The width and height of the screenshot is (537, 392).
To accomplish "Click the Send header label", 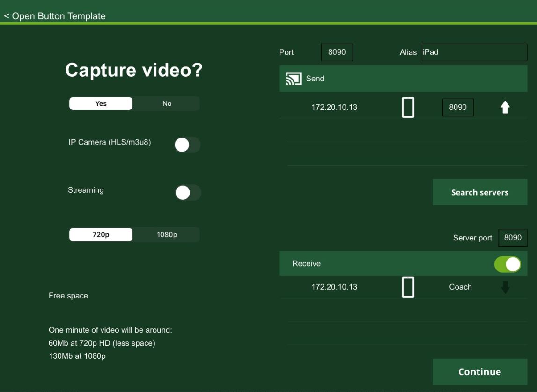I will click(315, 79).
